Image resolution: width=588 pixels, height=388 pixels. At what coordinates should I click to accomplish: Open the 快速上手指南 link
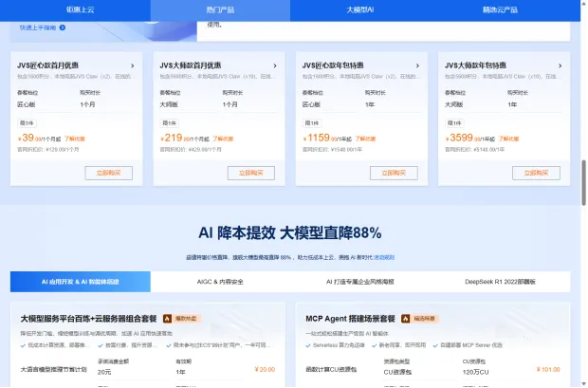(38, 28)
